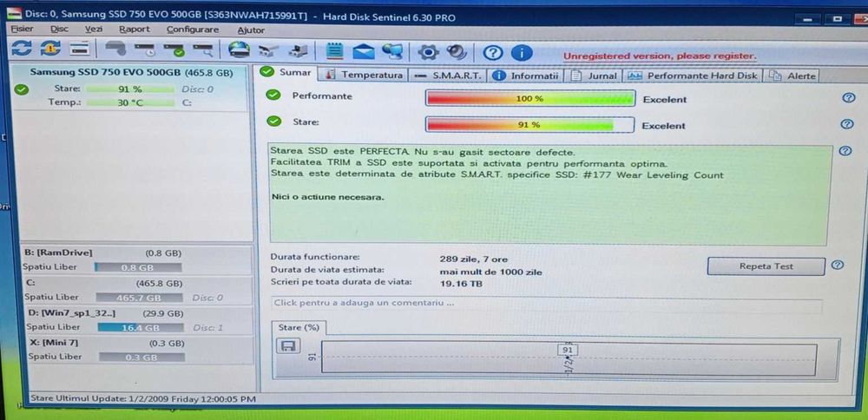Click the C: 465.7 GB free space bar
The width and height of the screenshot is (868, 420).
click(x=139, y=298)
